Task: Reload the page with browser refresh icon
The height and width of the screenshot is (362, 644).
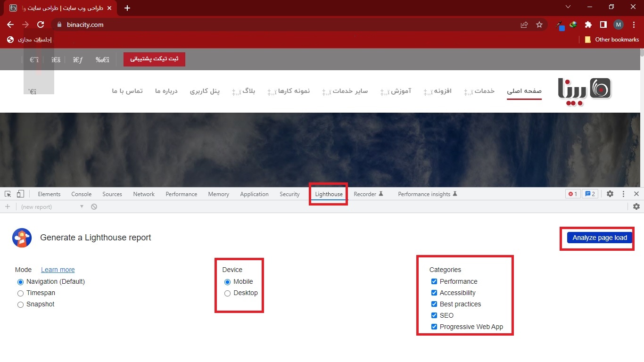Action: point(41,25)
